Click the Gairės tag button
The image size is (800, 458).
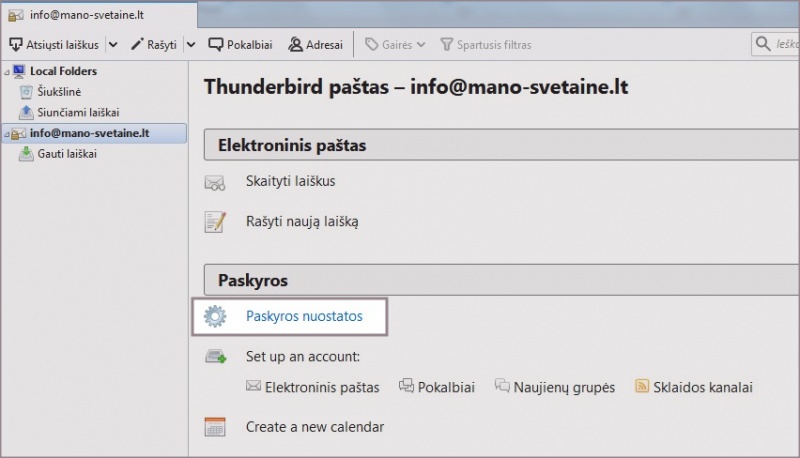coord(389,45)
